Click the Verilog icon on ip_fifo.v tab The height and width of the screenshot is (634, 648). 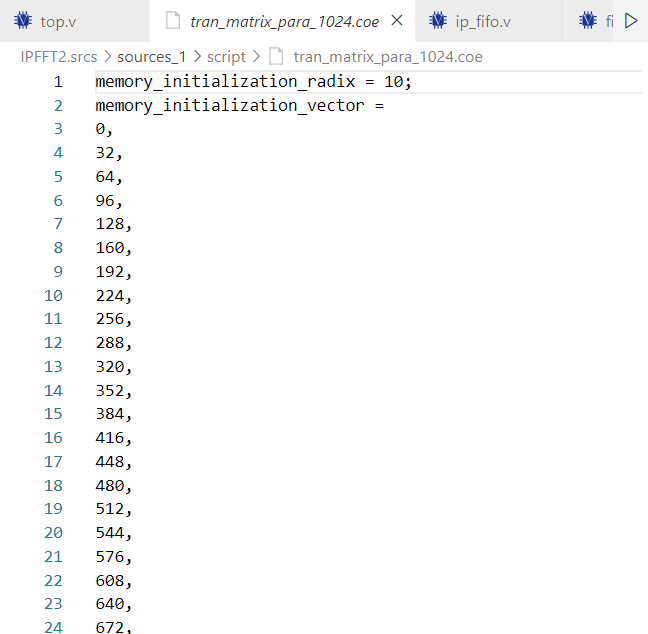click(438, 20)
